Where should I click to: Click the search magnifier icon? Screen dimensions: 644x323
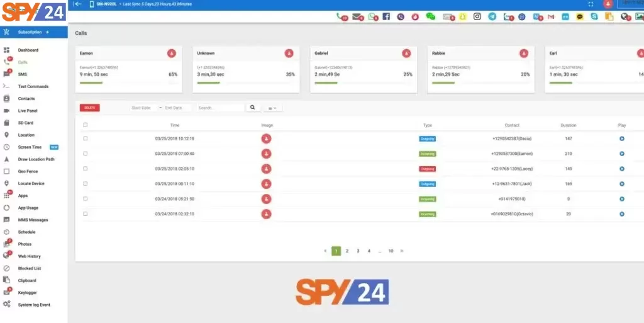[253, 107]
